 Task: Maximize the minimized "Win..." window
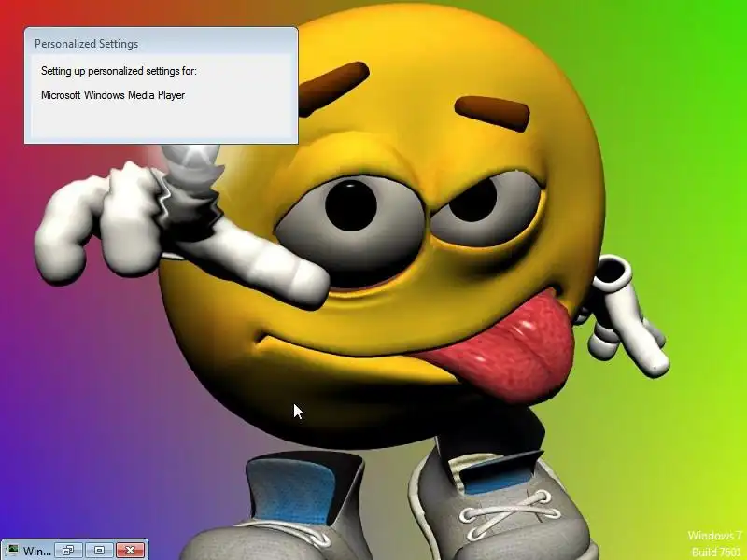tap(99, 551)
